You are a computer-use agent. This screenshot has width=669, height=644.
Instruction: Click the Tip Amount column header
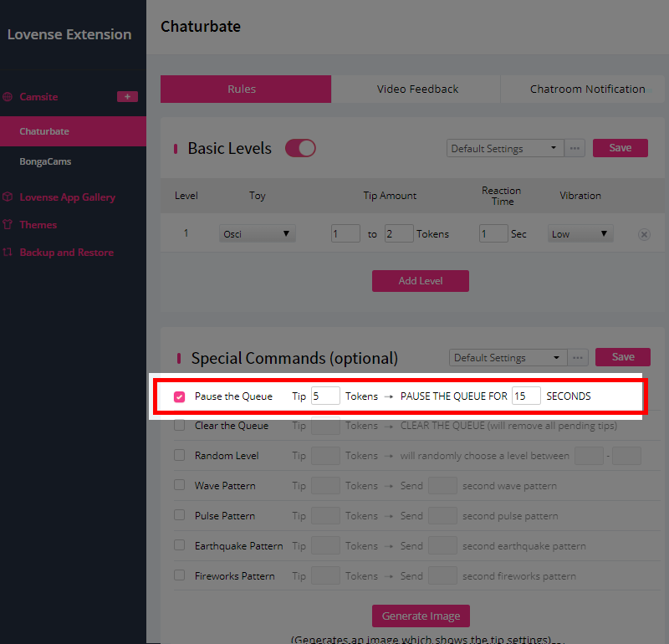tap(390, 196)
